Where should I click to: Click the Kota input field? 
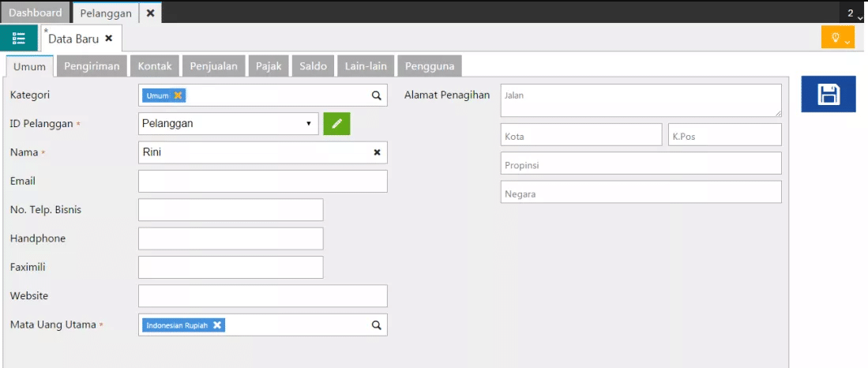click(x=581, y=135)
